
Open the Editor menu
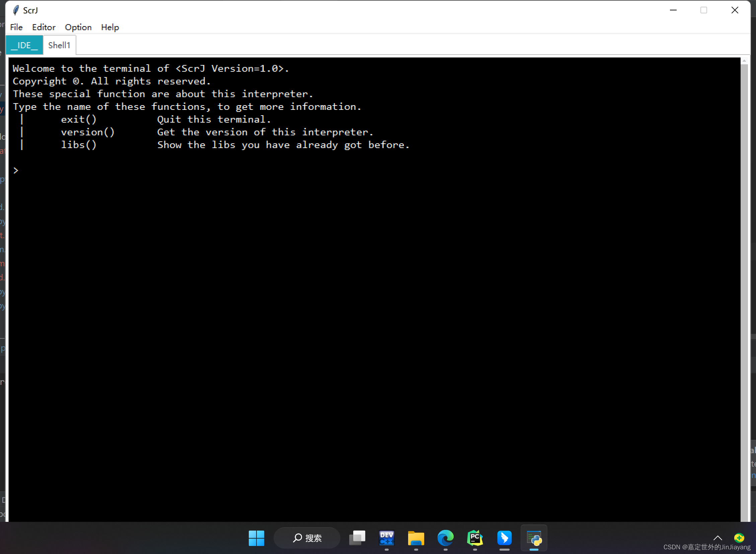coord(44,27)
